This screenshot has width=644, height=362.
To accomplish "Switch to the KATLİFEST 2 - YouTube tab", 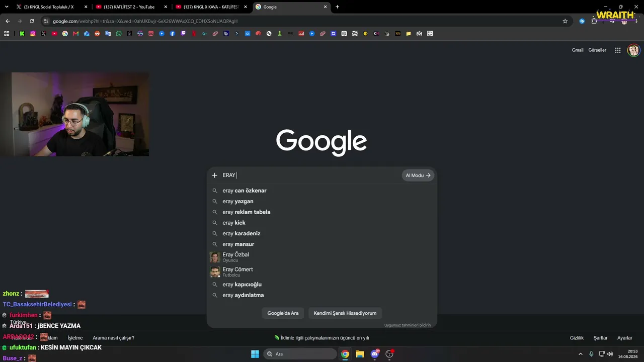I will click(x=131, y=7).
